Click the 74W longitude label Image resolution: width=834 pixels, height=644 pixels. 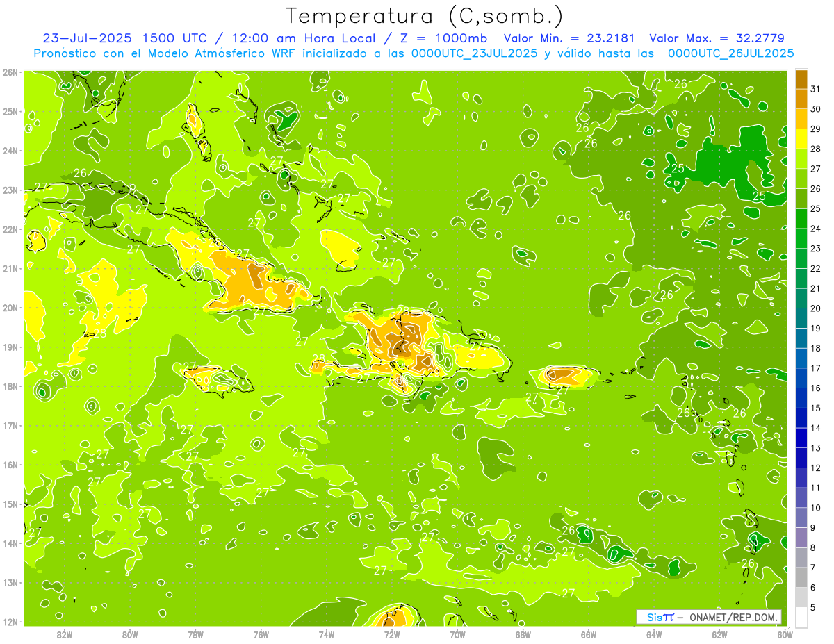tap(327, 634)
